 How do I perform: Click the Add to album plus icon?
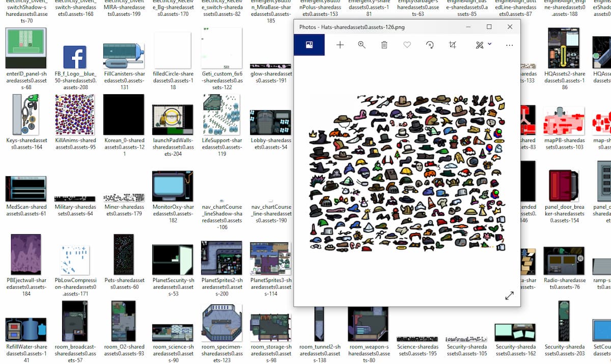point(340,45)
